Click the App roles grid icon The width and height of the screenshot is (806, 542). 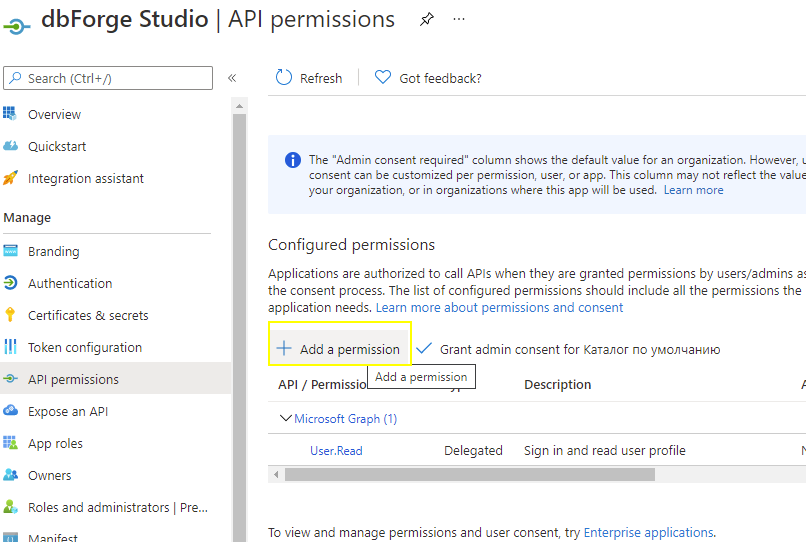pyautogui.click(x=10, y=443)
